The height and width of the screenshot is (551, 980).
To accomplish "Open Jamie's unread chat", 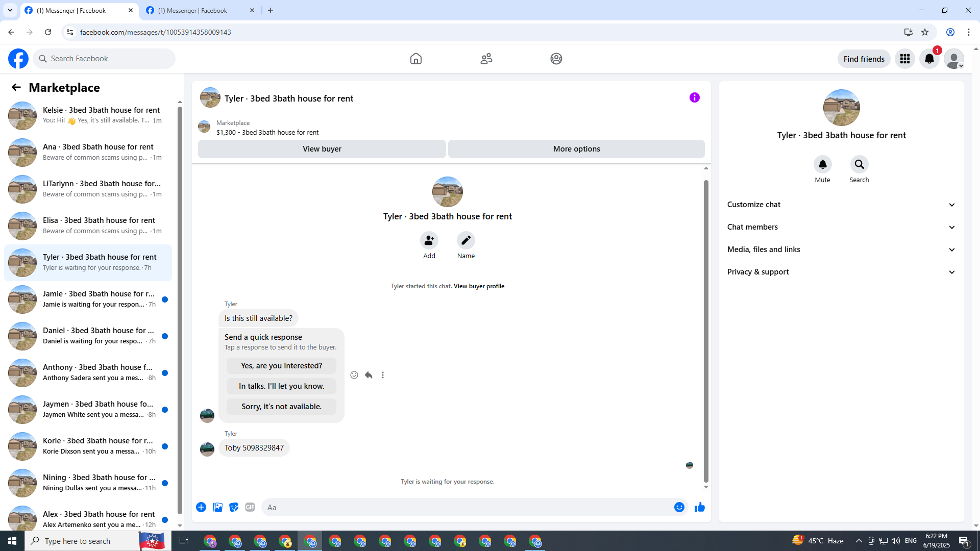I will tap(88, 299).
